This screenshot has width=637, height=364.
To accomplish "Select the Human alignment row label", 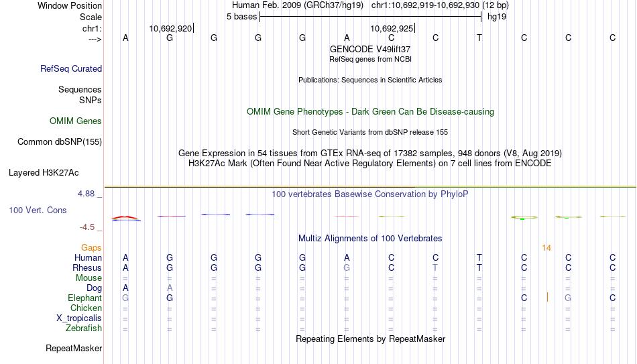I will [x=88, y=257].
